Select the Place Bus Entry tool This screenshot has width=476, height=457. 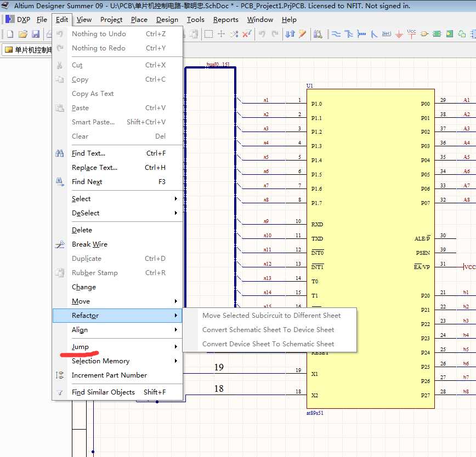click(373, 34)
